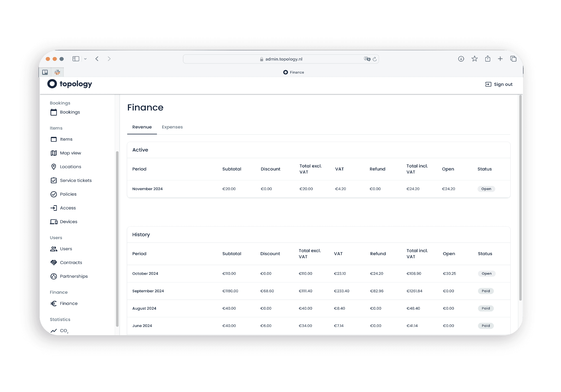
Task: Open Locations pin icon
Action: pyautogui.click(x=54, y=167)
